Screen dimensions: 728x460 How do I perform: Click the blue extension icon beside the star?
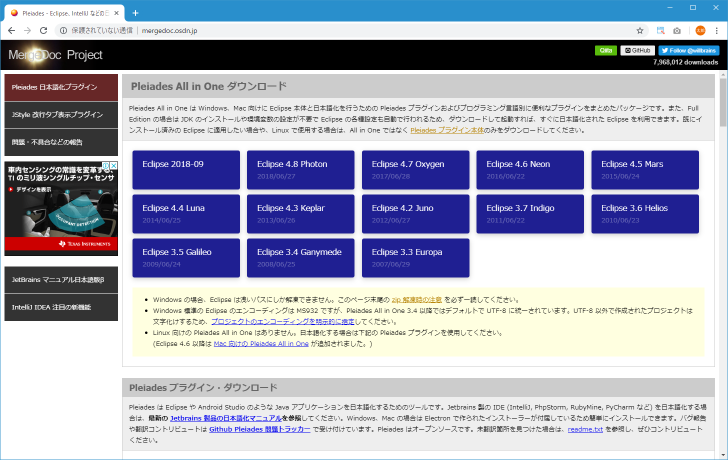pos(660,31)
